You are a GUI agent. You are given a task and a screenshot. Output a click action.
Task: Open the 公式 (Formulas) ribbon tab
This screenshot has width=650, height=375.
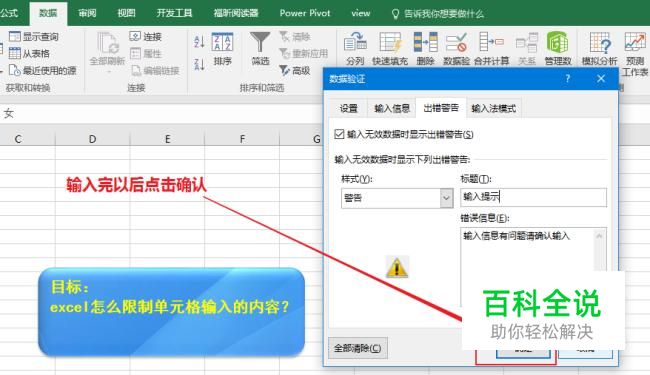tap(8, 13)
